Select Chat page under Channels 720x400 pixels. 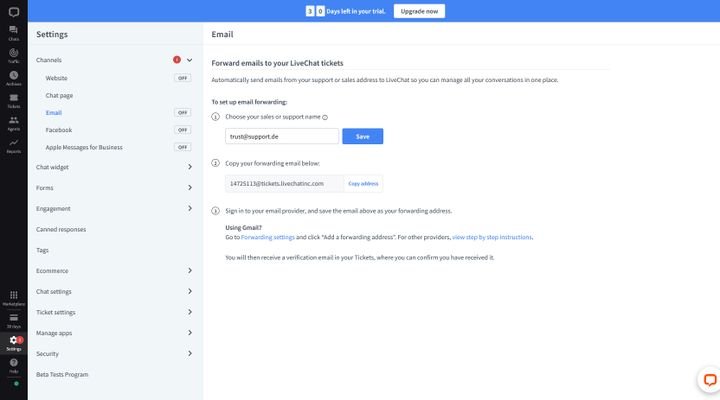59,96
